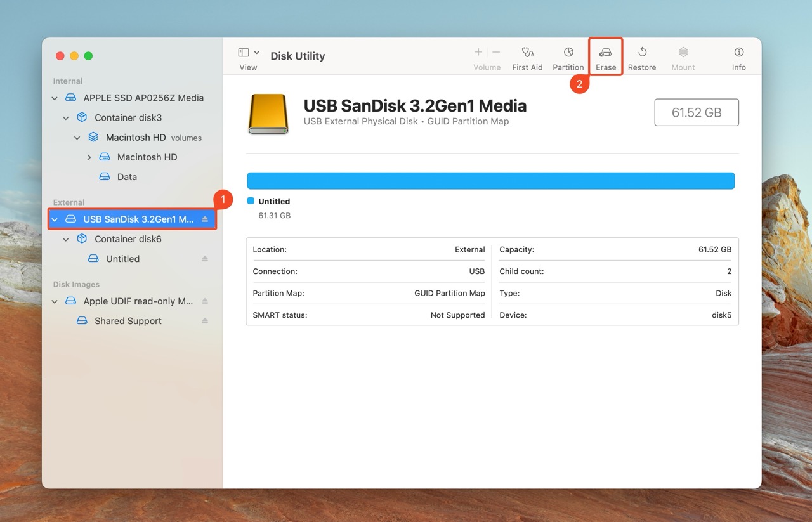The width and height of the screenshot is (812, 522).
Task: Open the View dropdown chevron
Action: pyautogui.click(x=257, y=53)
